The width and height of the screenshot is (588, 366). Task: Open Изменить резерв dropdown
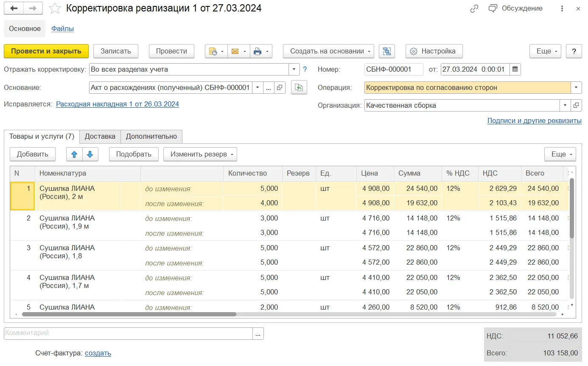(x=200, y=154)
